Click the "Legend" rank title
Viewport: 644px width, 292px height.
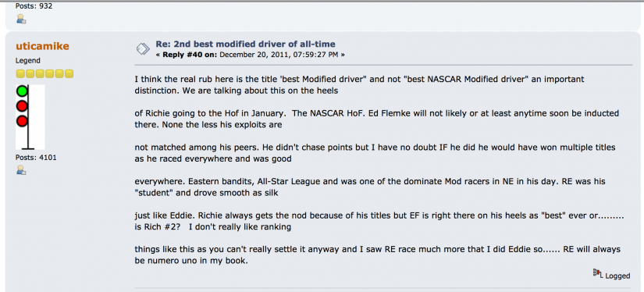[28, 60]
